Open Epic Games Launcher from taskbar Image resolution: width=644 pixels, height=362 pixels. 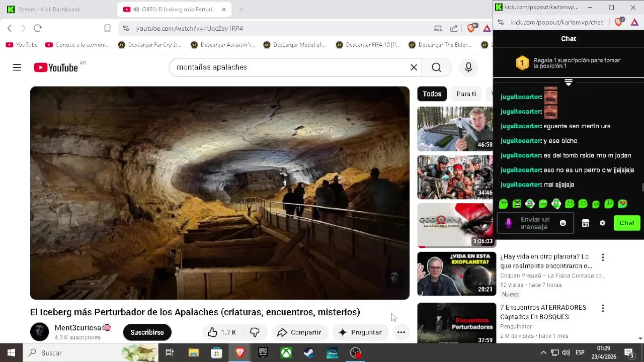[263, 353]
